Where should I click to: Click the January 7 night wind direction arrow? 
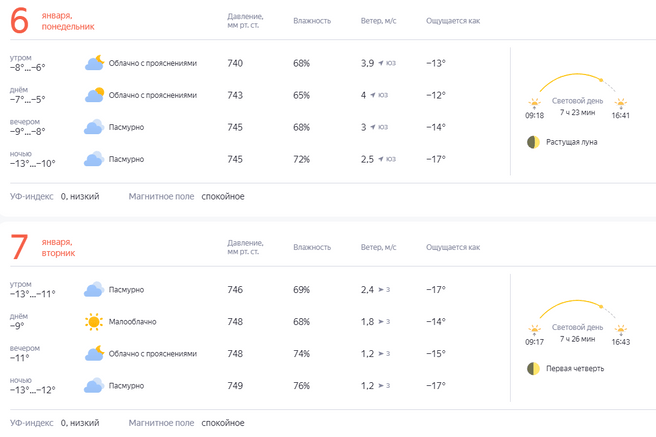click(x=381, y=386)
